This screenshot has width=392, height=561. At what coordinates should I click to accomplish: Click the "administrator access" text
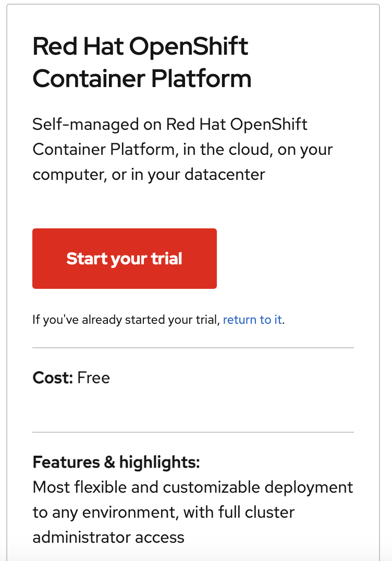point(108,537)
